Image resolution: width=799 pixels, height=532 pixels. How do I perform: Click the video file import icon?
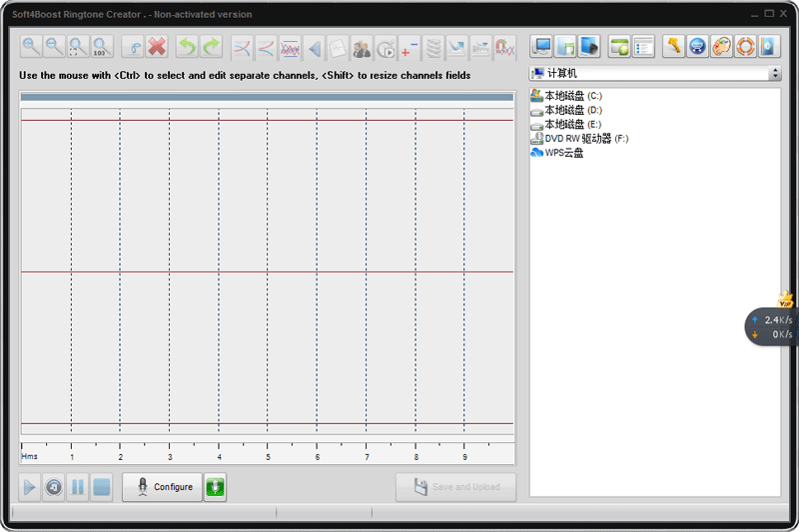coord(589,47)
